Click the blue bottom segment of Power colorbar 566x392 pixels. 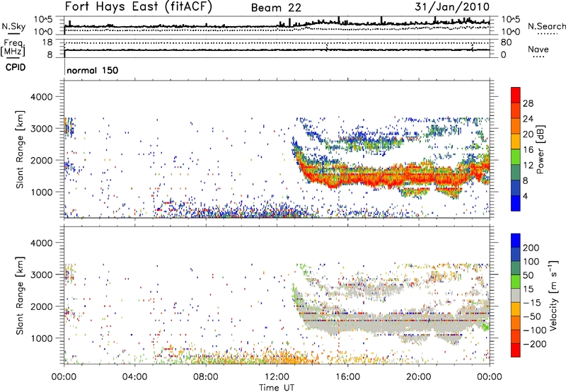516,203
